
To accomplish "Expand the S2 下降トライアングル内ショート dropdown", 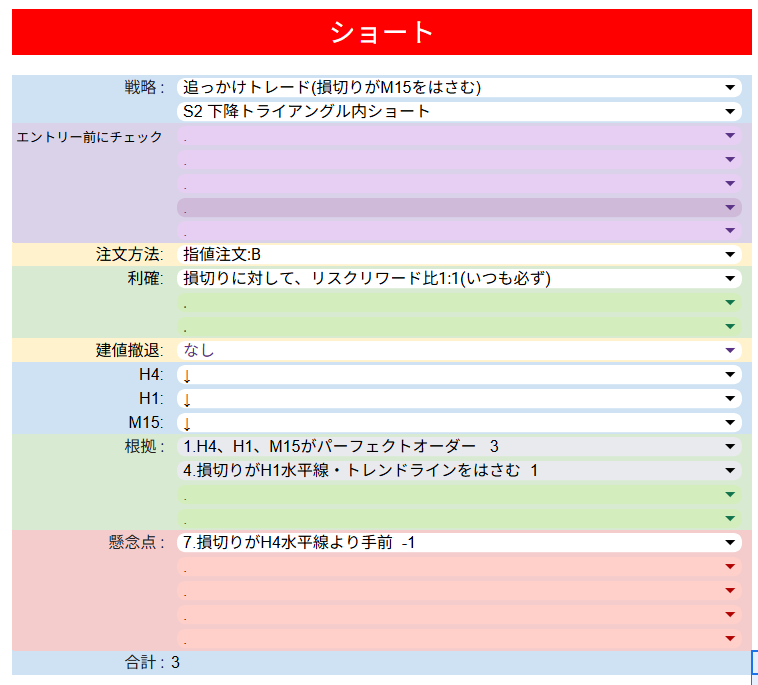I will click(x=729, y=112).
